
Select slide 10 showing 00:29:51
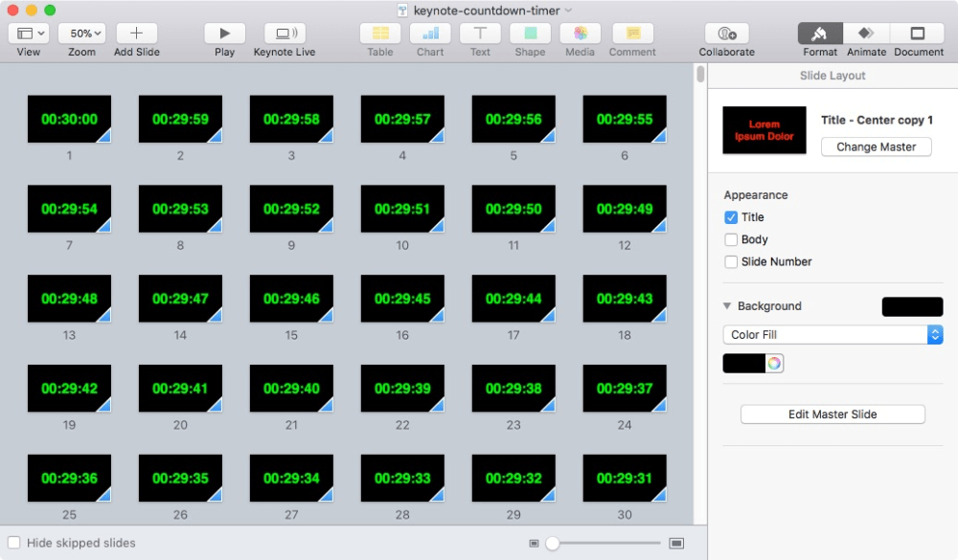tap(402, 209)
